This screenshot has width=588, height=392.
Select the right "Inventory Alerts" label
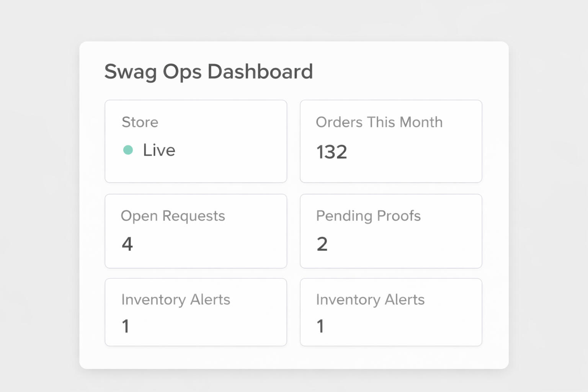(x=370, y=300)
